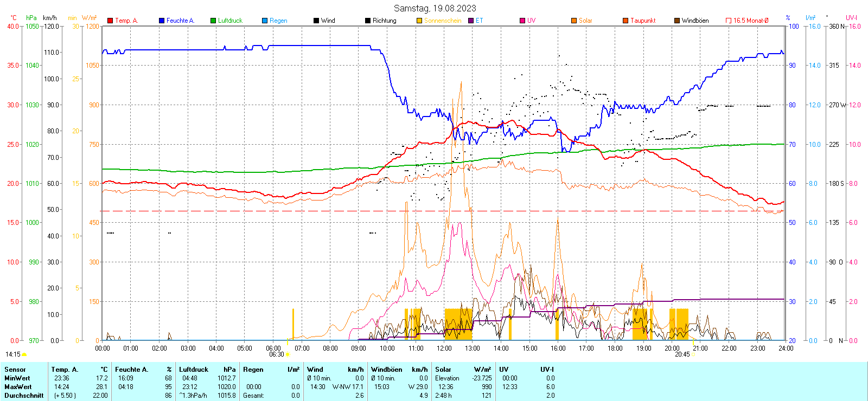Click the Luftdruck column header in table
Image resolution: width=868 pixels, height=401 pixels.
(x=194, y=370)
